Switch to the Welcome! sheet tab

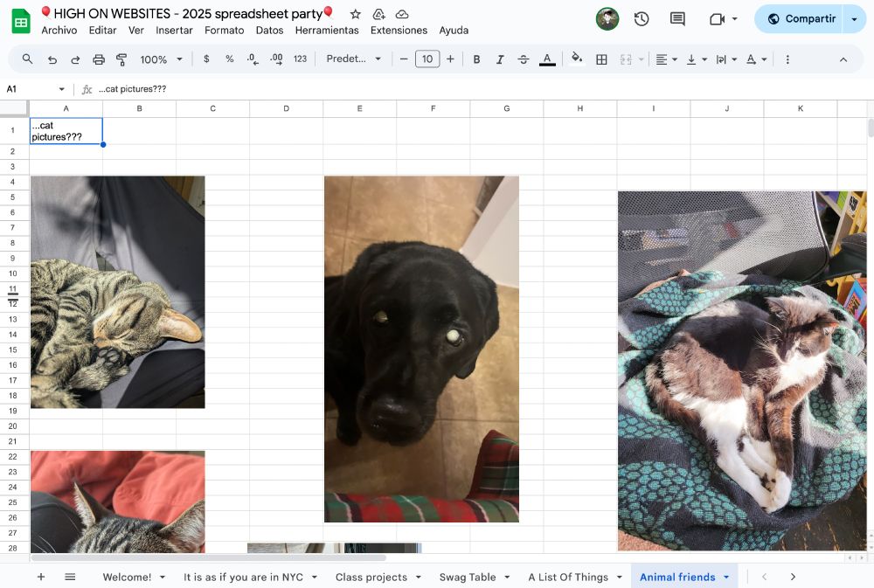(127, 578)
